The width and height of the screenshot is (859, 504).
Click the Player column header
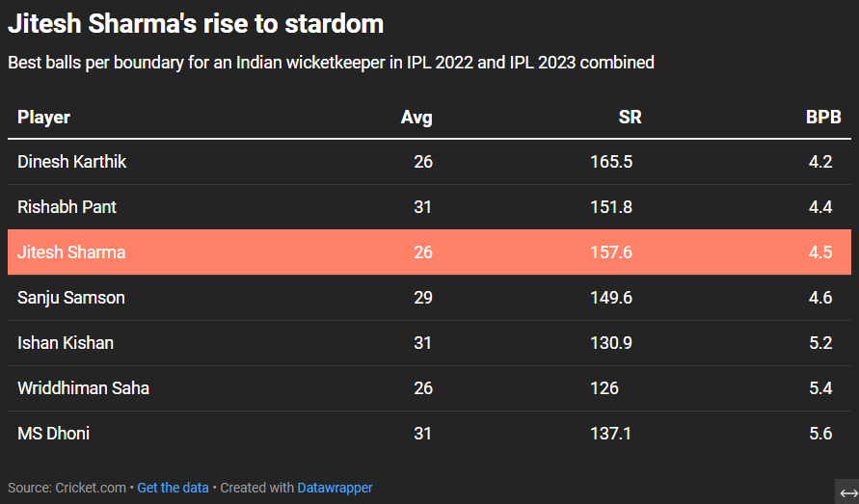click(44, 118)
